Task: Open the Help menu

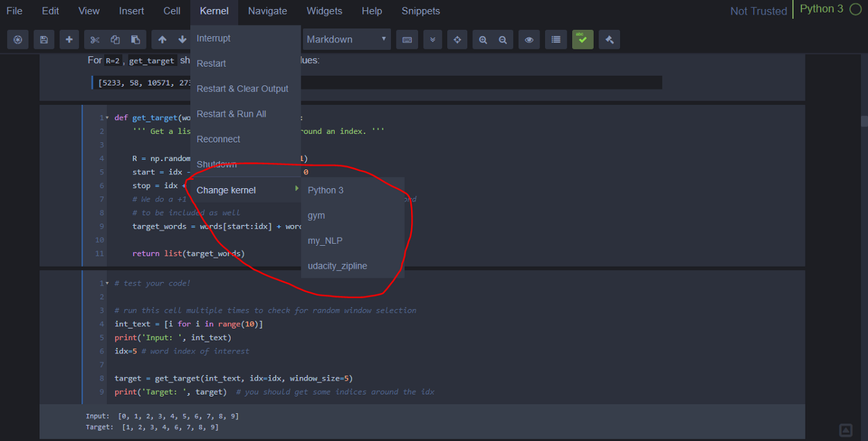Action: 372,11
